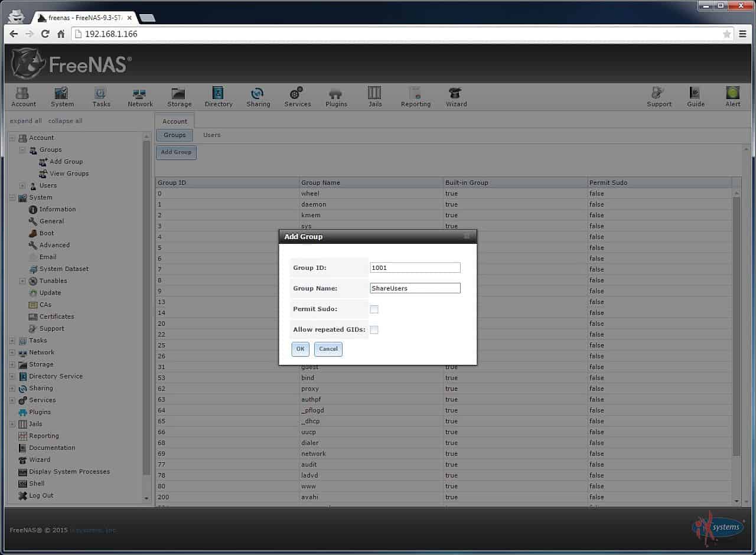Select the Users sub-tab
Screen dimensions: 756x555
tap(211, 135)
